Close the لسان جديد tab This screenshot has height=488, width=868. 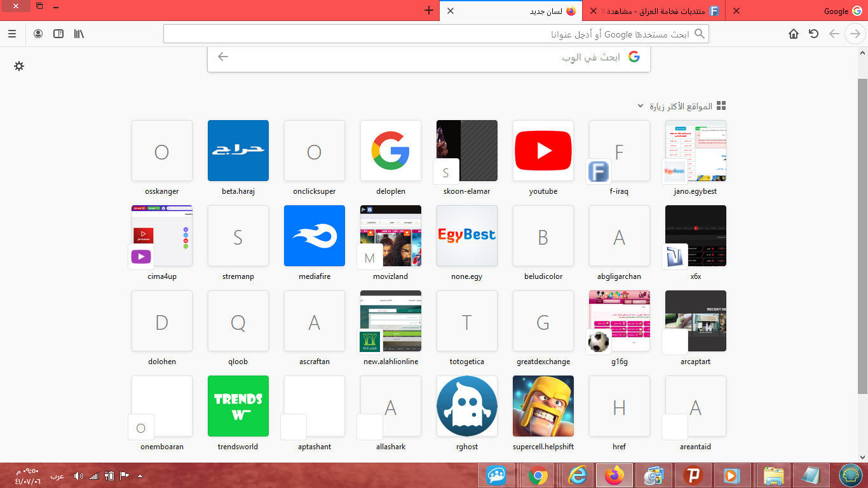pyautogui.click(x=450, y=11)
